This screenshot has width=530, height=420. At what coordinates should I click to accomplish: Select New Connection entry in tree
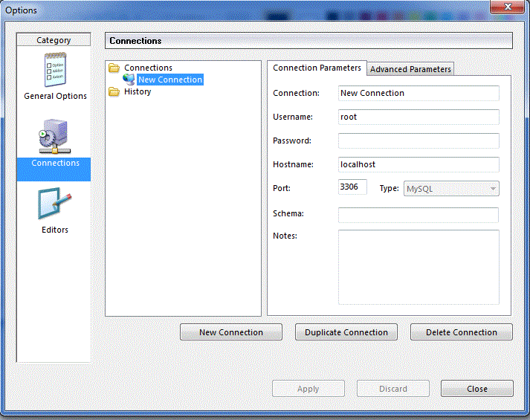(170, 80)
